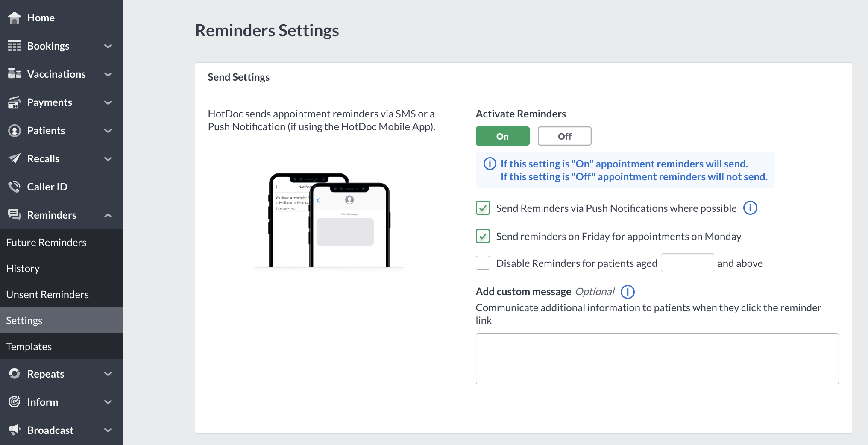Expand the Inform section
The height and width of the screenshot is (445, 868).
click(x=108, y=402)
